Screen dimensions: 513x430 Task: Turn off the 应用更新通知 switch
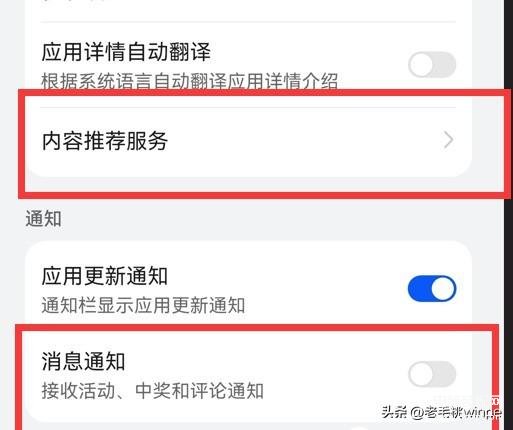pyautogui.click(x=432, y=288)
